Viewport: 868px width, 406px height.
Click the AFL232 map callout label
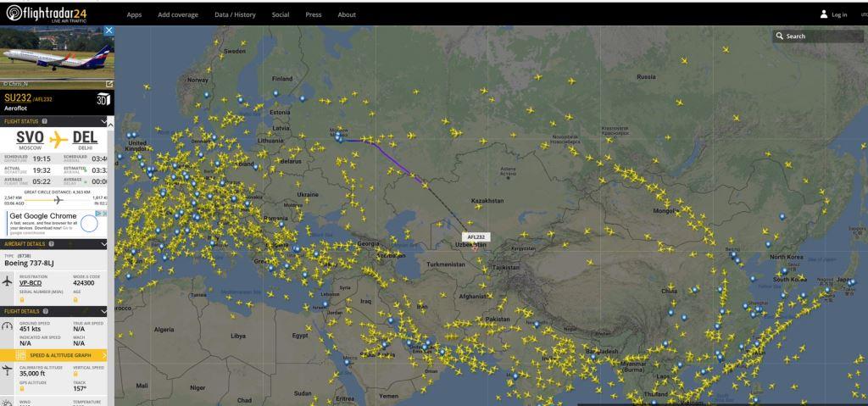(x=476, y=237)
